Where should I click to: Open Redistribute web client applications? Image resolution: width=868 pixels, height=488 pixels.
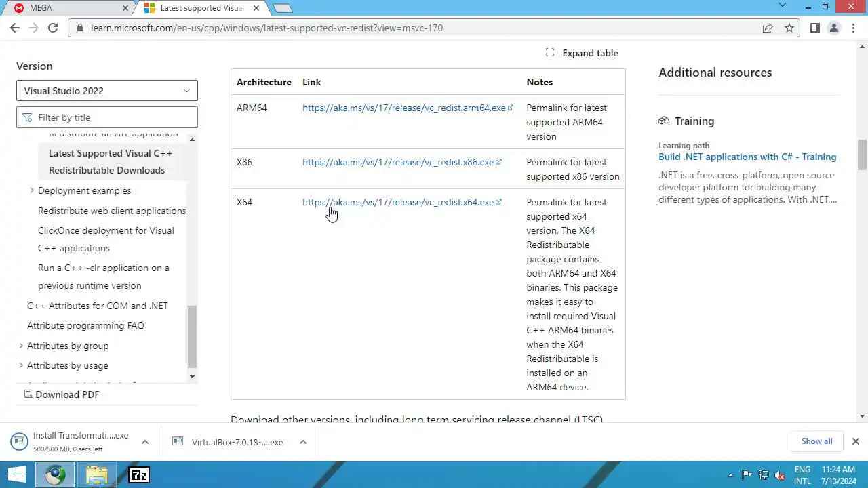pos(112,211)
